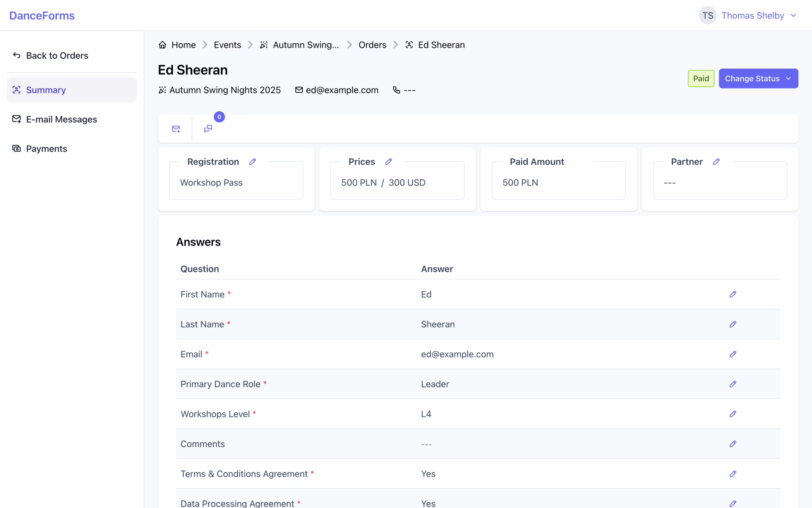This screenshot has width=812, height=508.
Task: Click the TS avatar circle
Action: tap(708, 15)
